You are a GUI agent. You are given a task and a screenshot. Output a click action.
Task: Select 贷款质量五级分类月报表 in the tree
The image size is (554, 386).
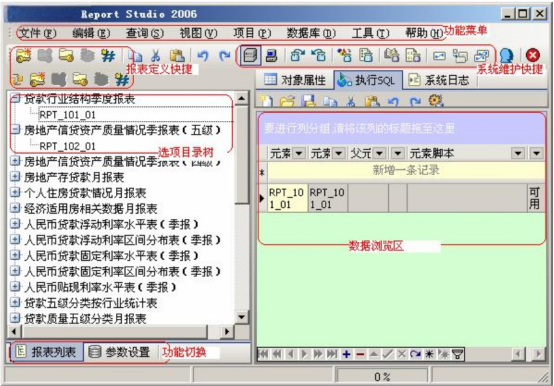click(85, 319)
